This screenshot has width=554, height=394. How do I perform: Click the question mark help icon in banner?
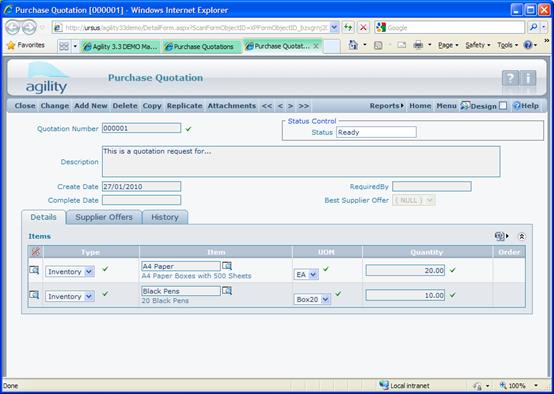[510, 78]
